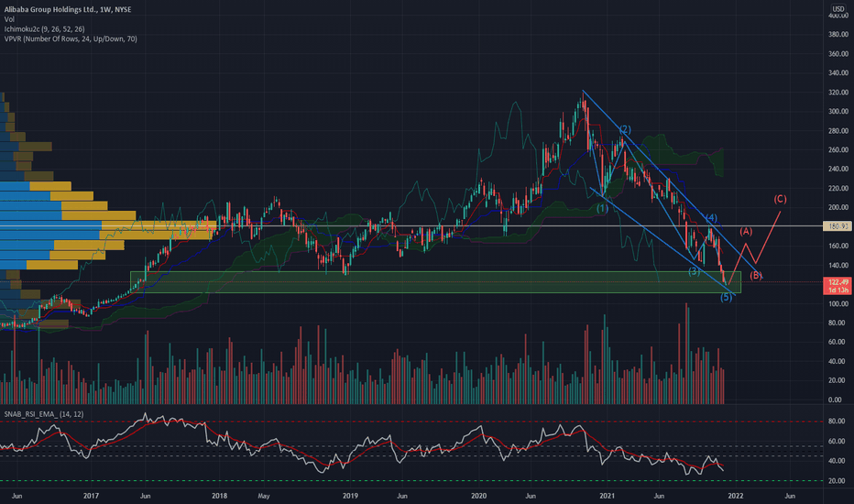
Task: Click the 300.00 price axis label
Action: pos(838,111)
